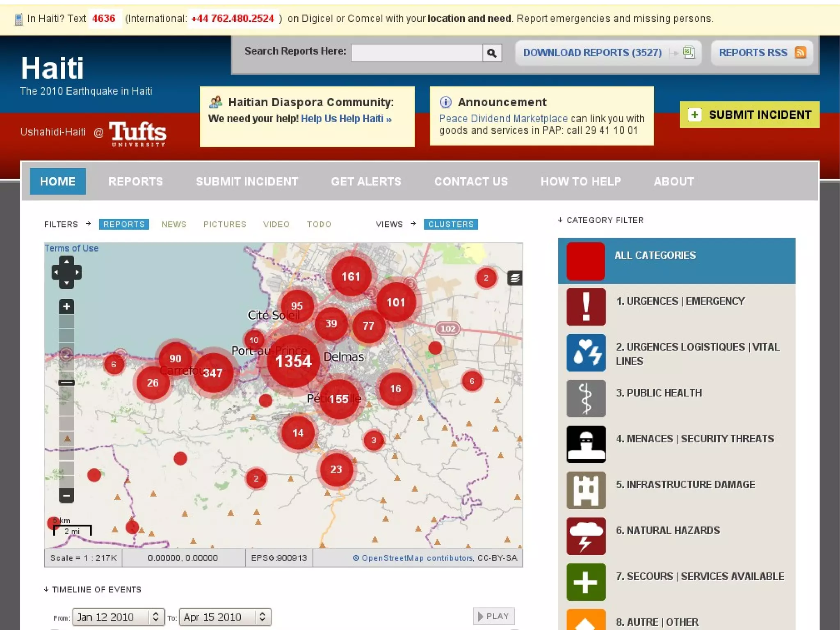Select the Public Health category icon
The image size is (840, 630).
[x=586, y=398]
